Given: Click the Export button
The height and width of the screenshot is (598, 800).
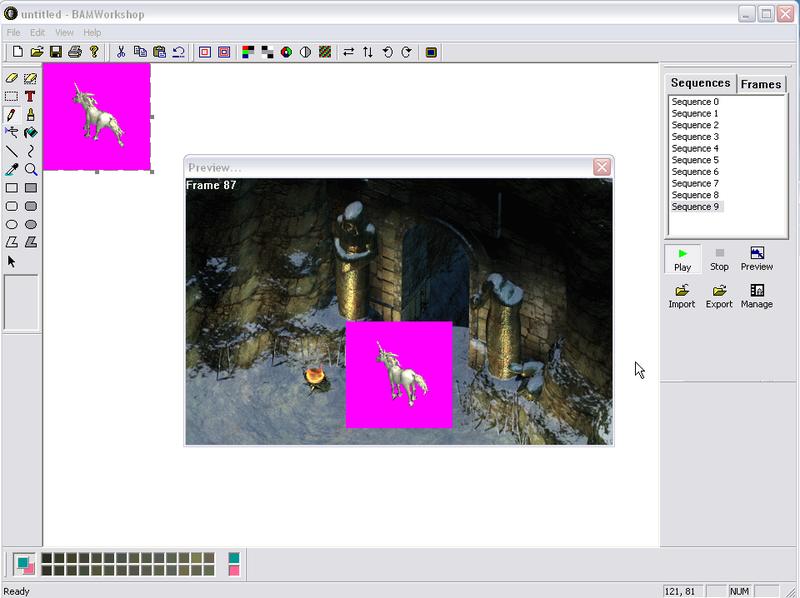Looking at the screenshot, I should pyautogui.click(x=719, y=297).
